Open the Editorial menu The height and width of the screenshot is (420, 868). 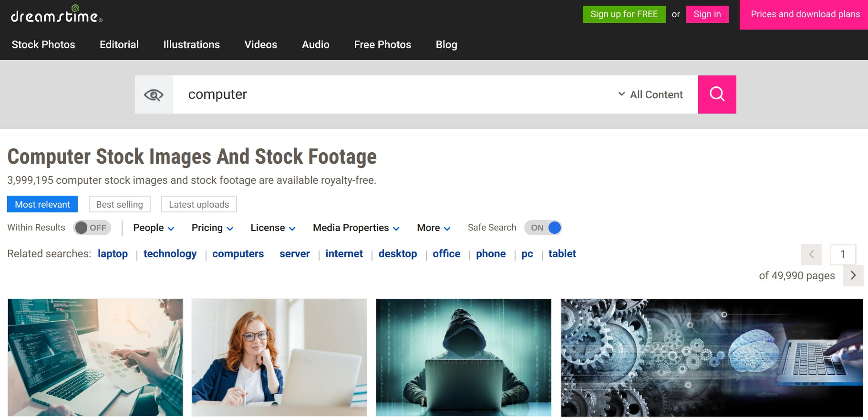click(119, 44)
